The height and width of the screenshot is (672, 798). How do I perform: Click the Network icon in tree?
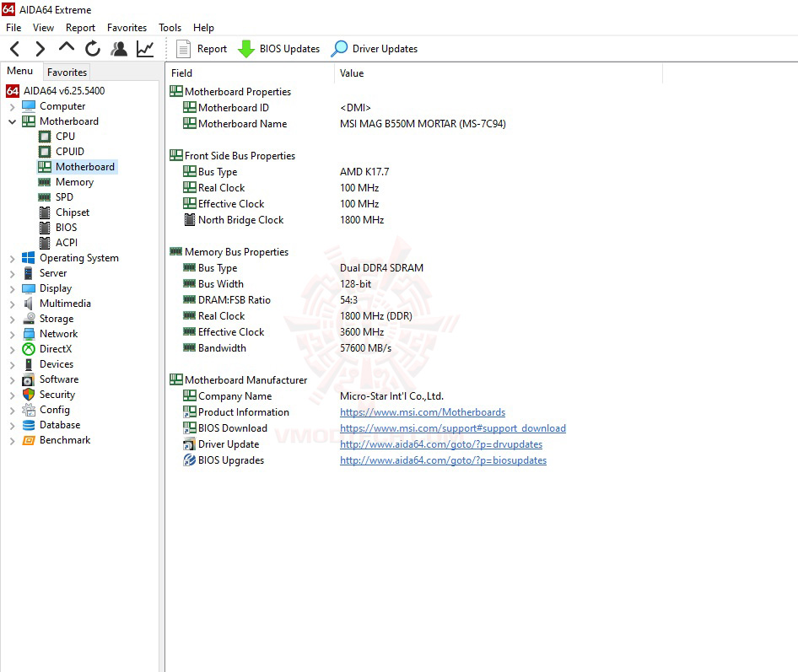[x=29, y=334]
